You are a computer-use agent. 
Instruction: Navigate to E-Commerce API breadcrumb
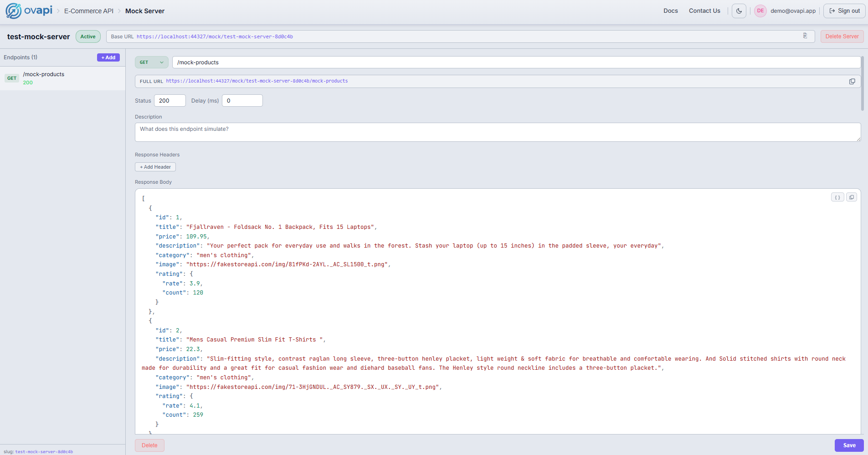pos(88,10)
